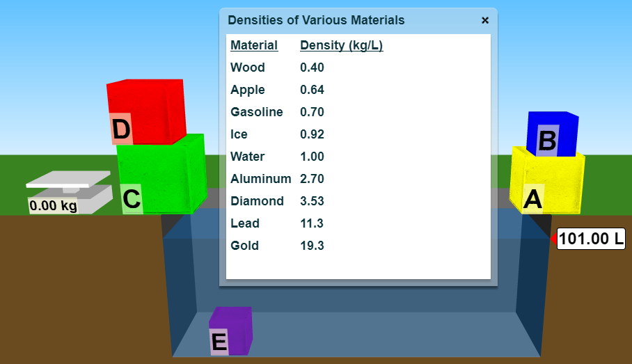632x364 pixels.
Task: Click the 2.70 density value
Action: [312, 179]
